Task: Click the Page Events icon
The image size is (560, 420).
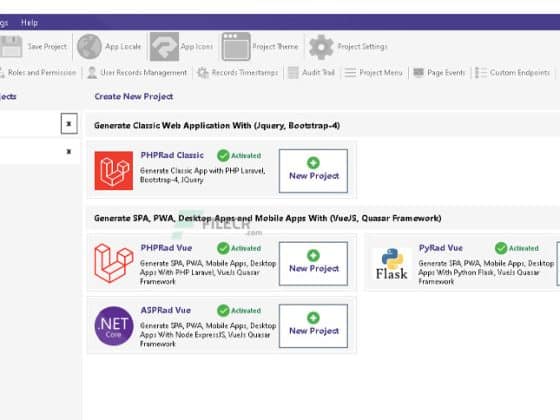Action: click(x=419, y=72)
